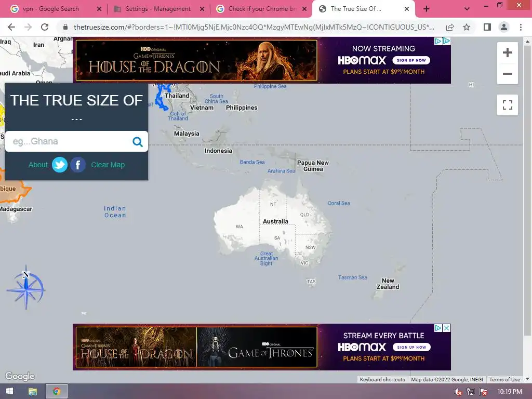Click the Clear Map link

tap(108, 165)
